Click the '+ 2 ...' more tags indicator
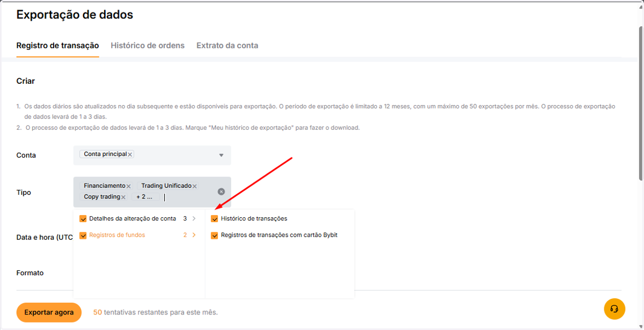The height and width of the screenshot is (330, 644). click(144, 197)
